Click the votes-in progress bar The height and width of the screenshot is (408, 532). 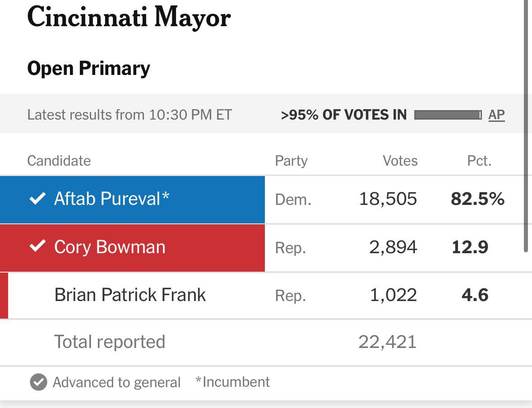point(448,115)
